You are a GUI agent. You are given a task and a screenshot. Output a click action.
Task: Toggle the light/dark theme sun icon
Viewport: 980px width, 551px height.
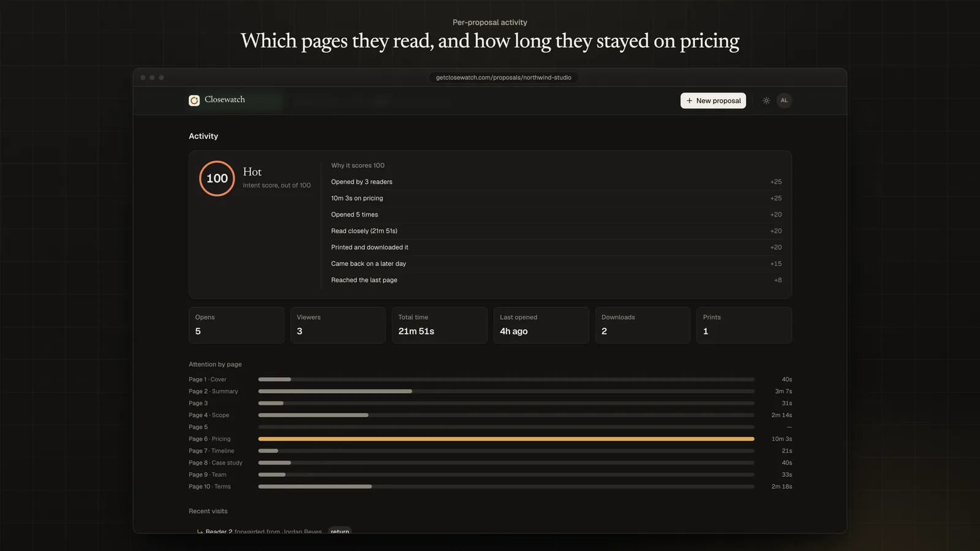pyautogui.click(x=766, y=100)
